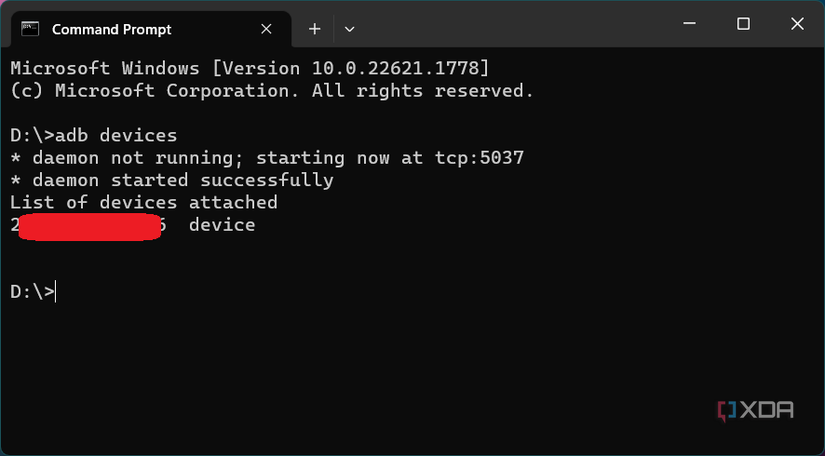Click the red redacted serial number bar
This screenshot has height=456, width=825.
pos(91,226)
